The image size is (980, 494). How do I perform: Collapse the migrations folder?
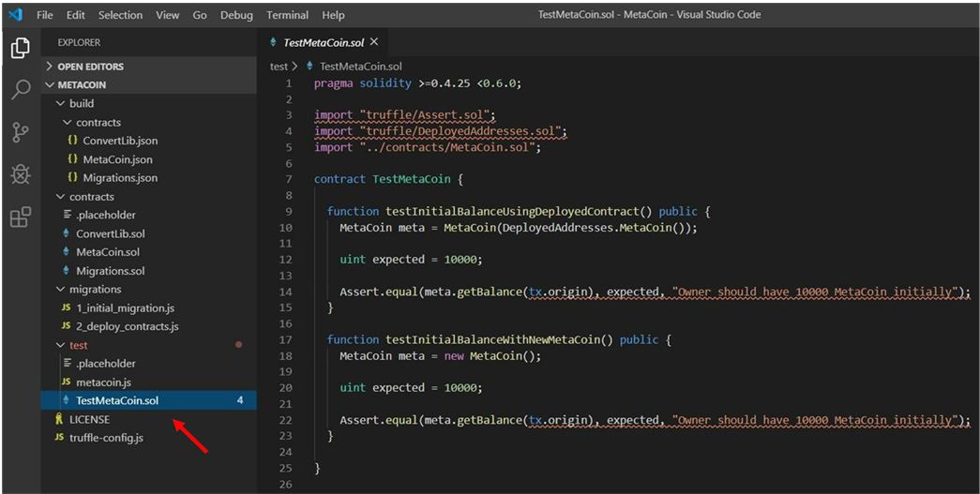[x=95, y=290]
